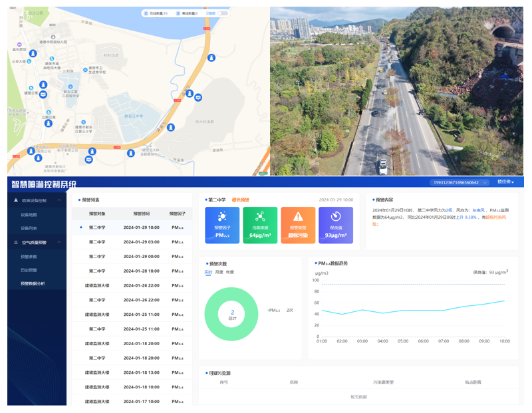This screenshot has height=413, width=532.
Task: Click the 建德市城南电信大楼 map icon
Action: click(52, 59)
